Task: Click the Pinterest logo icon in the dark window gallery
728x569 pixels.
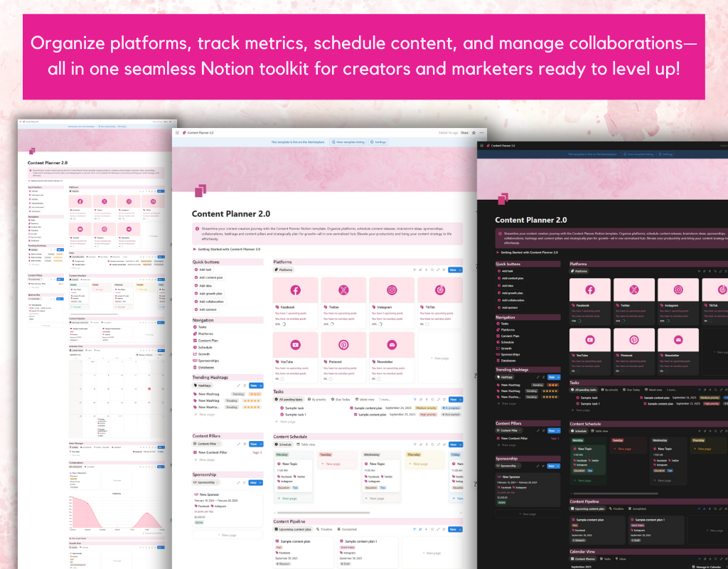Action: click(x=633, y=340)
